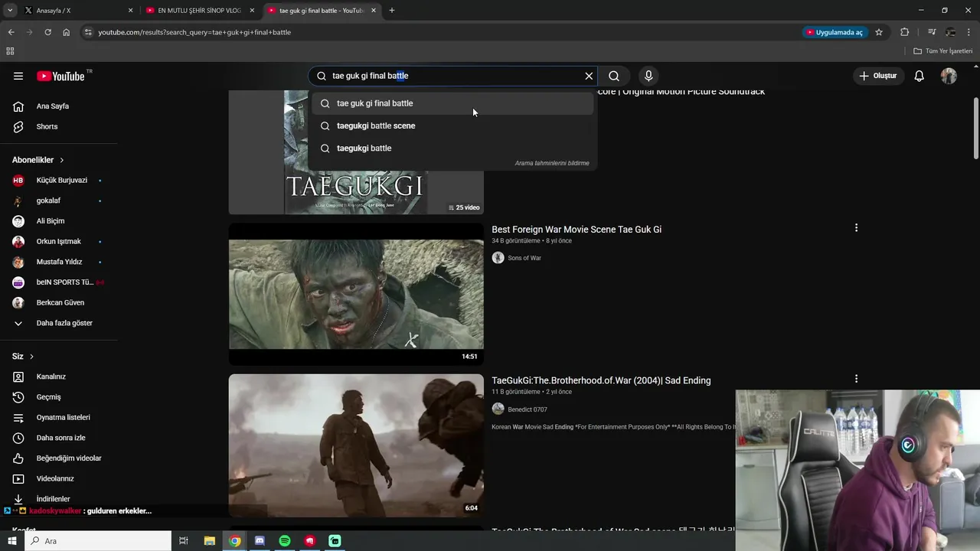Viewport: 980px width, 551px height.
Task: Select suggestion 'tae guk gi final battle'
Action: 452,103
